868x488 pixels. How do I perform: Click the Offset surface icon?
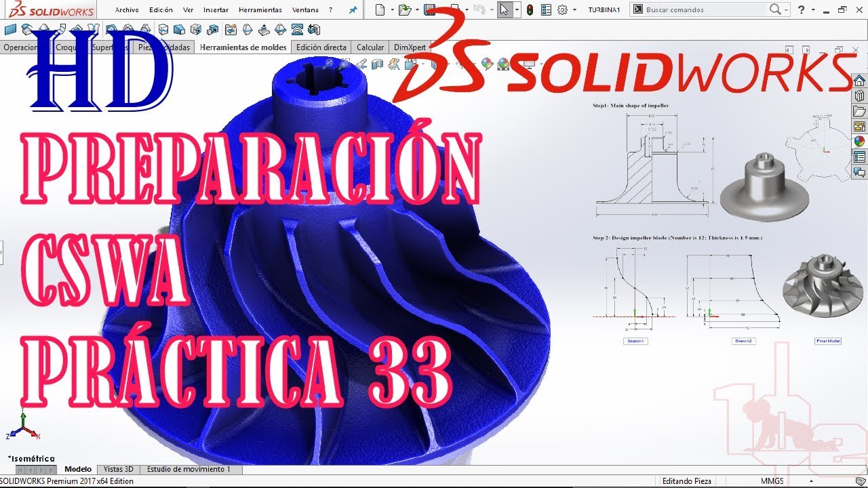[x=27, y=30]
